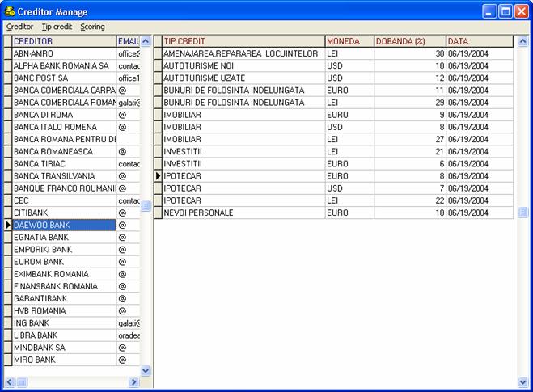Click the highlighted DAEWOO BANK cell
Image resolution: width=533 pixels, height=392 pixels.
tap(64, 225)
